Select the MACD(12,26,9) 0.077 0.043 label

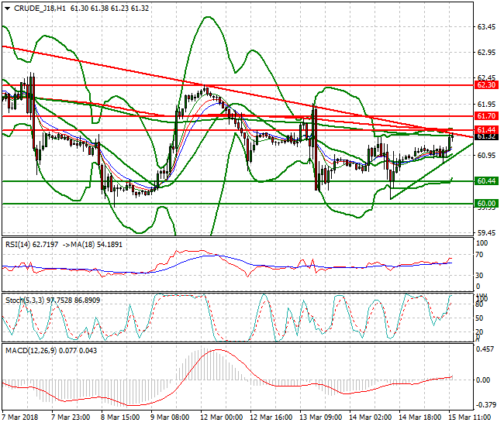(x=51, y=351)
